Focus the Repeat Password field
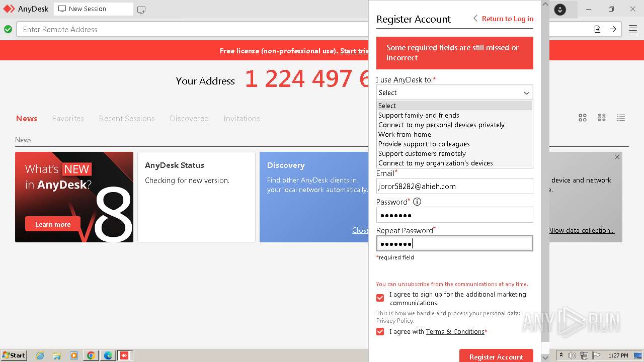This screenshot has height=362, width=644. click(x=454, y=243)
